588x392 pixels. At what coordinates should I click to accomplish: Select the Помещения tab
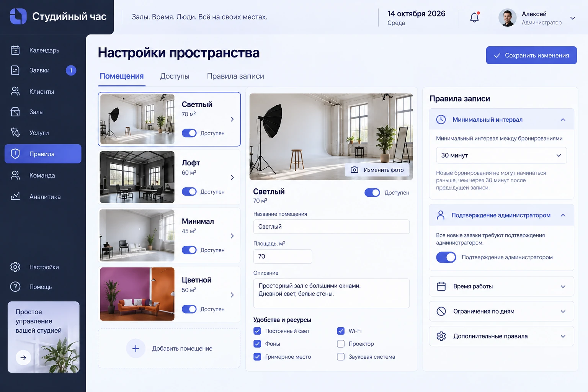pyautogui.click(x=122, y=76)
